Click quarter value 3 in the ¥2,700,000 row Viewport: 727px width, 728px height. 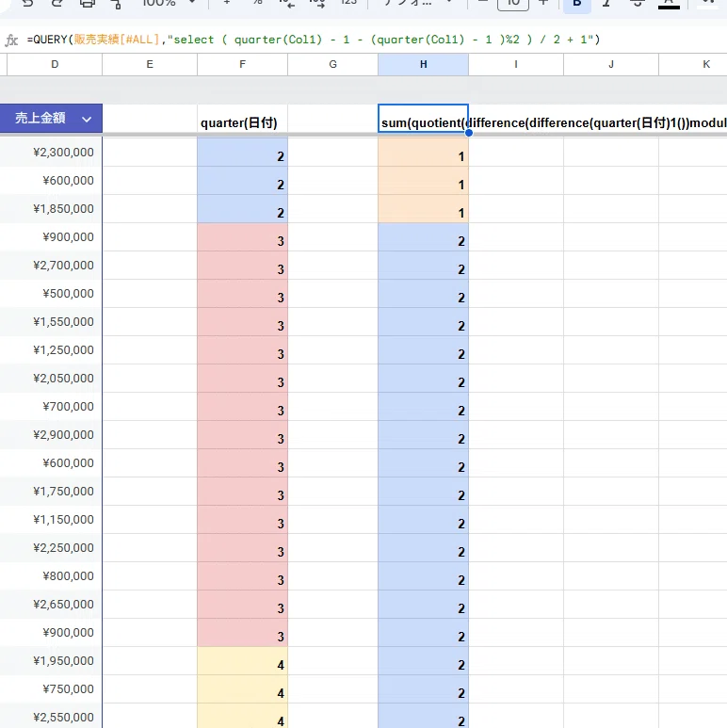[x=242, y=266]
